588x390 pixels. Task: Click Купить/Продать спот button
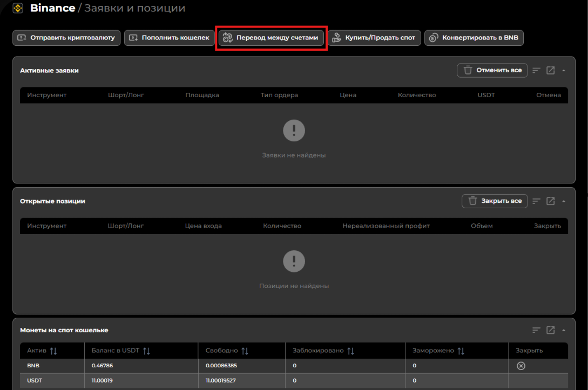[x=374, y=38]
